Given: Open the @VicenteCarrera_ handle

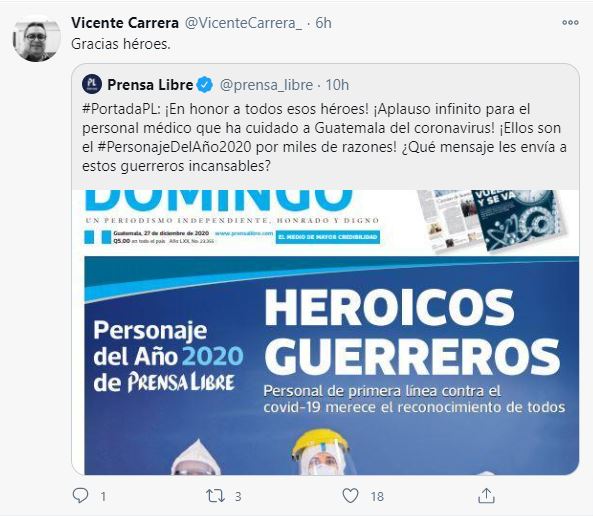Looking at the screenshot, I should pyautogui.click(x=243, y=23).
